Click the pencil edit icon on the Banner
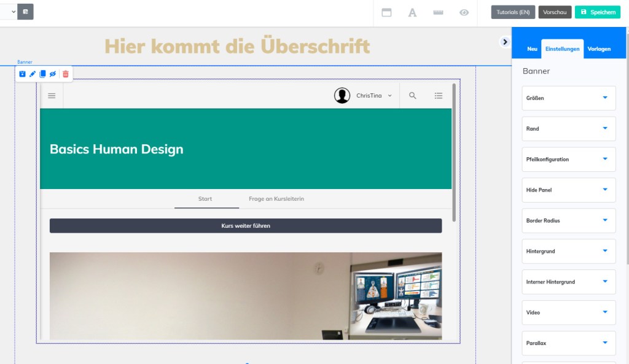This screenshot has height=364, width=629. tap(33, 74)
